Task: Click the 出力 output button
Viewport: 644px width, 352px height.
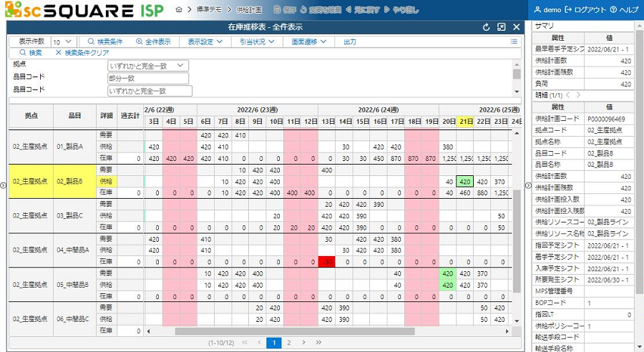Action: coord(350,42)
